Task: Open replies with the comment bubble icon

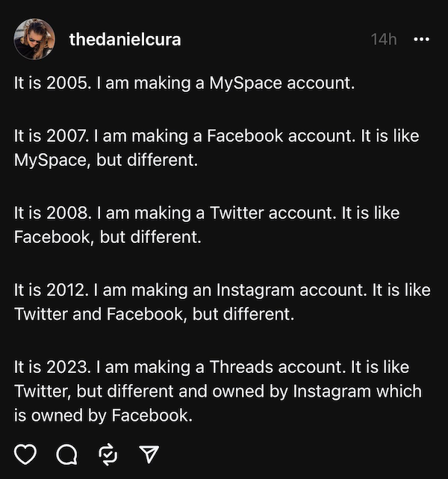Action: click(67, 454)
